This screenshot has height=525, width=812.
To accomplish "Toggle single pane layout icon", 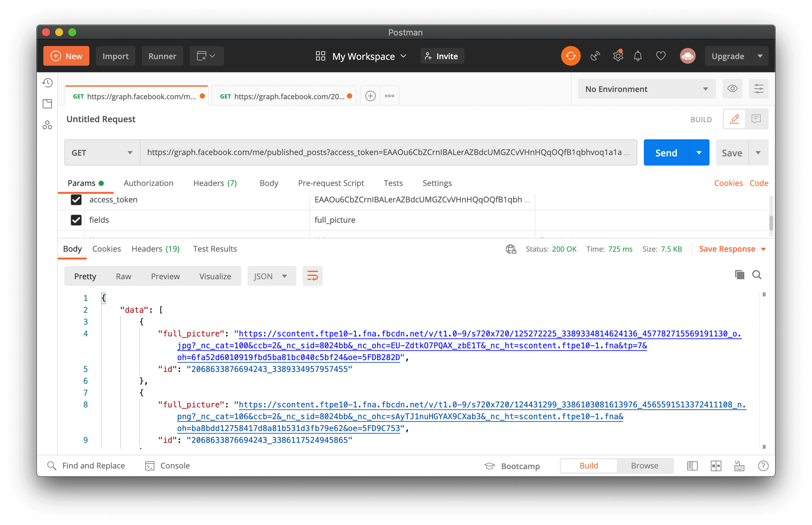I will click(x=692, y=466).
